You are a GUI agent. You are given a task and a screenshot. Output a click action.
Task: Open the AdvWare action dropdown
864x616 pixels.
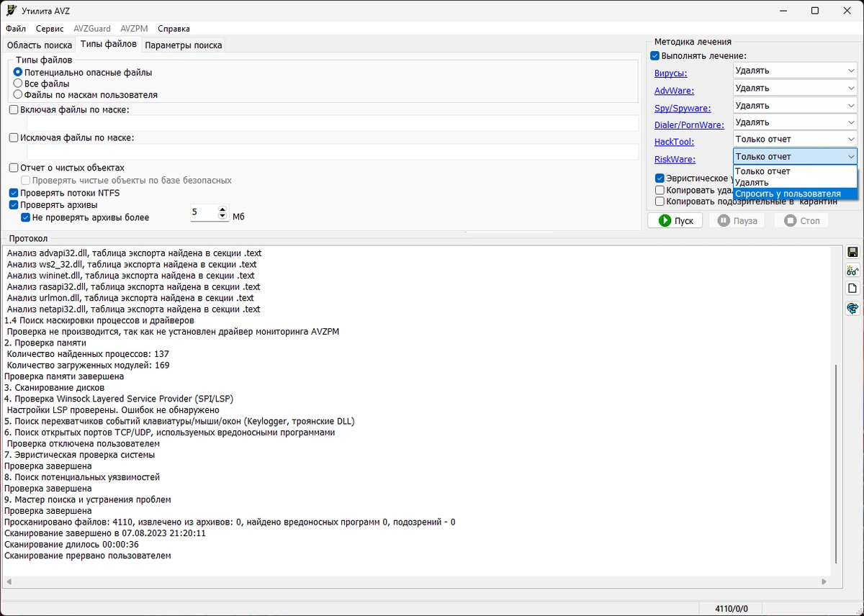pyautogui.click(x=795, y=88)
